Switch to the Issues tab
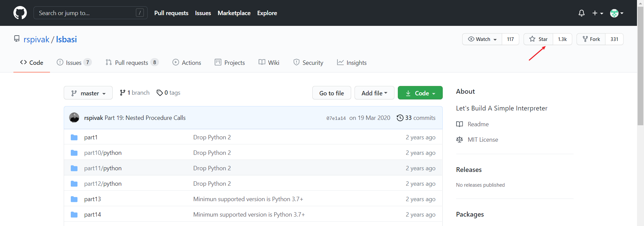 pos(74,63)
